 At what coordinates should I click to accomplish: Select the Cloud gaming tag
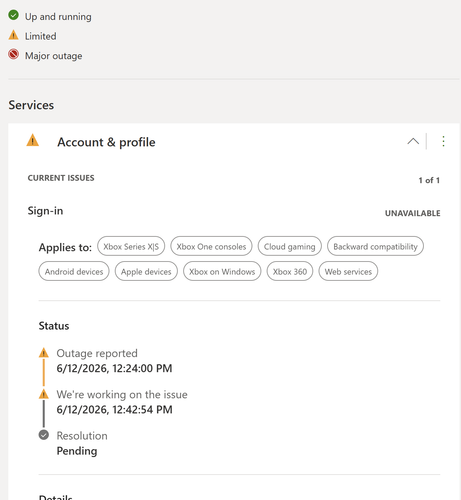pyautogui.click(x=290, y=246)
